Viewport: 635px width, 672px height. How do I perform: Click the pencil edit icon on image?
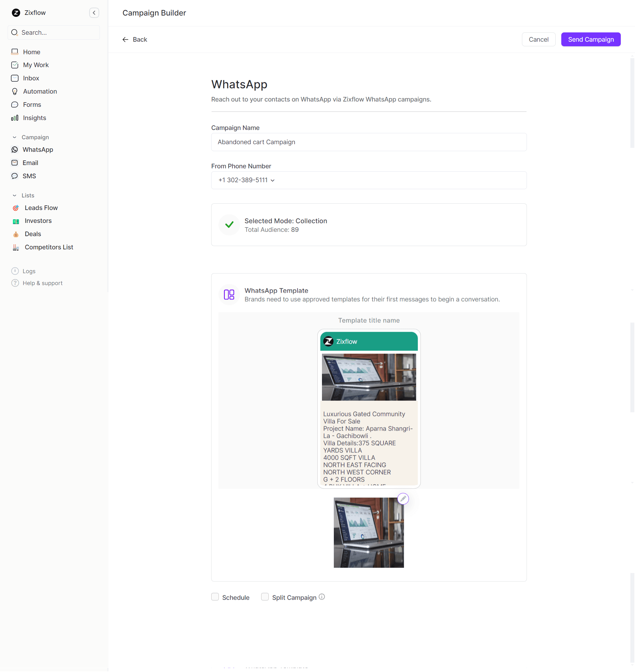click(x=403, y=499)
